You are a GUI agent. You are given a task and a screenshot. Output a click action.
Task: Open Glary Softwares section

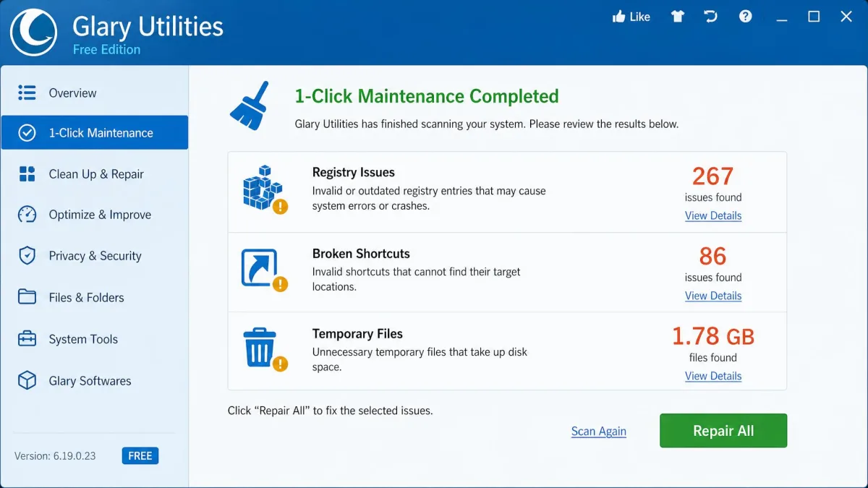95,381
